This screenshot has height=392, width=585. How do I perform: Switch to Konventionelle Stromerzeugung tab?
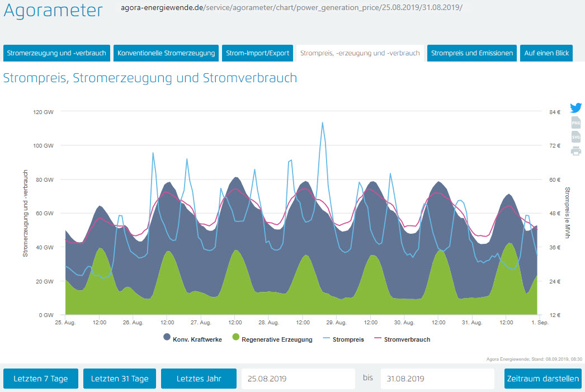pos(166,53)
